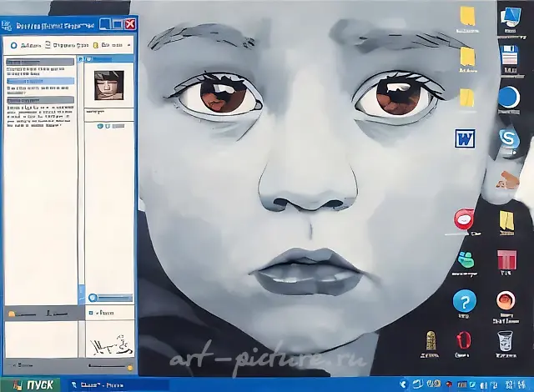Adjust the blue-knob slider in the right chat panel
534x392 pixels.
[x=110, y=298]
